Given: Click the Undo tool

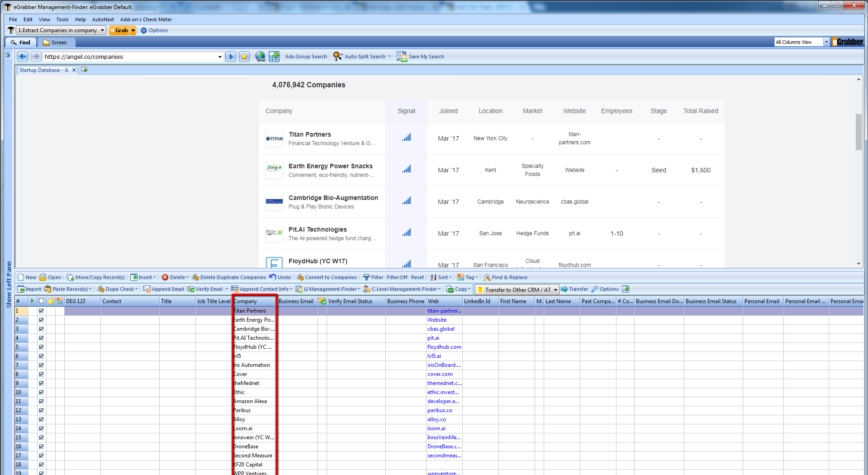Looking at the screenshot, I should [280, 277].
